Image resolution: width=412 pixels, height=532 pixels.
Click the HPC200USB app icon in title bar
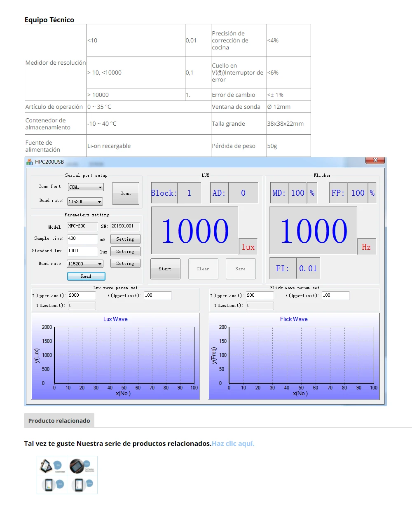29,162
